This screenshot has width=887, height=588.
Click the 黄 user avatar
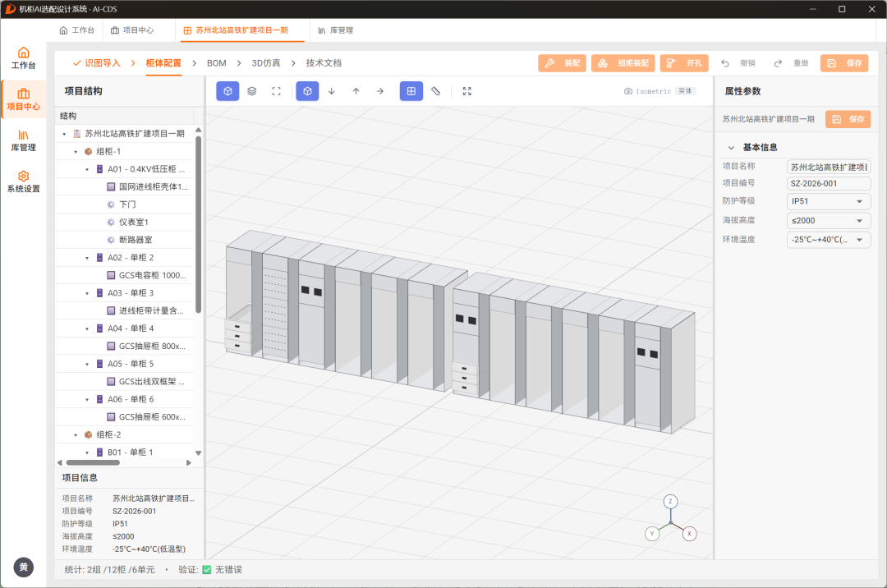[x=24, y=567]
